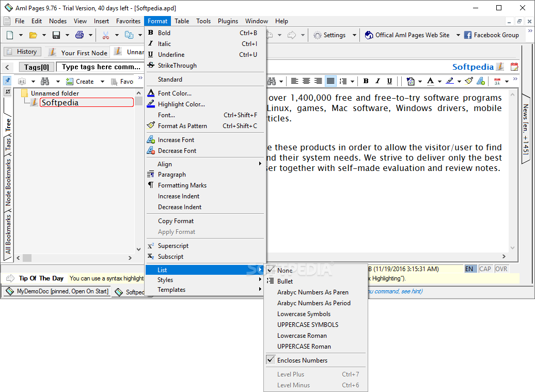
Task: Open the Node Bookmarks side tab
Action: 8,182
